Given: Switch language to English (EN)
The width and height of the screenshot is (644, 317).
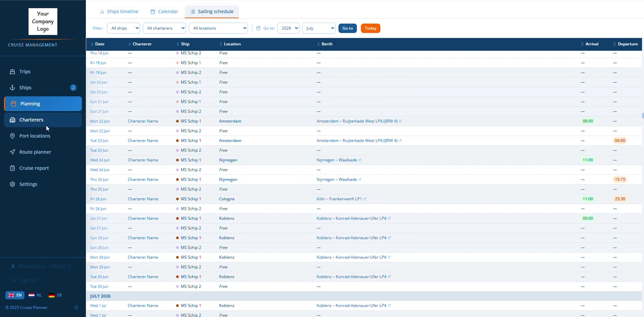Looking at the screenshot, I should click(x=15, y=295).
